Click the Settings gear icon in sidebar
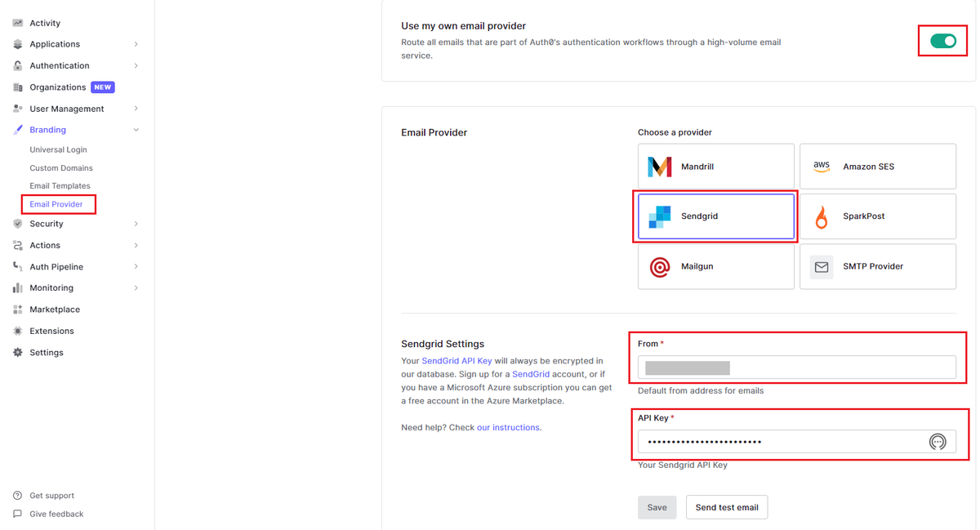Screen dimensions: 980x530 [18, 353]
